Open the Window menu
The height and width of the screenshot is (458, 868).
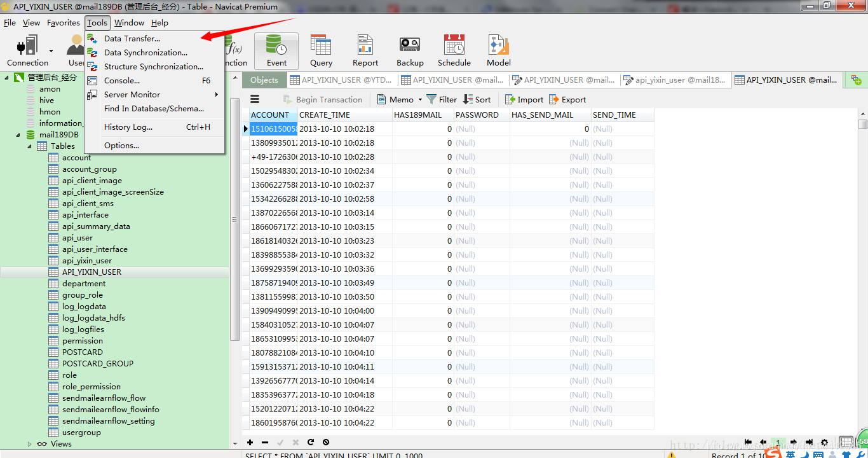[x=129, y=23]
